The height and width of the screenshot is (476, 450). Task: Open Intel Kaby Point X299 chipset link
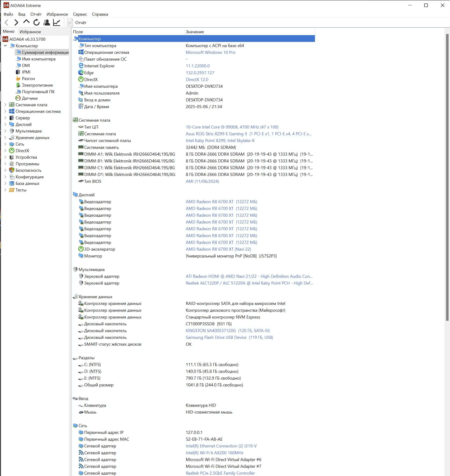(x=220, y=141)
